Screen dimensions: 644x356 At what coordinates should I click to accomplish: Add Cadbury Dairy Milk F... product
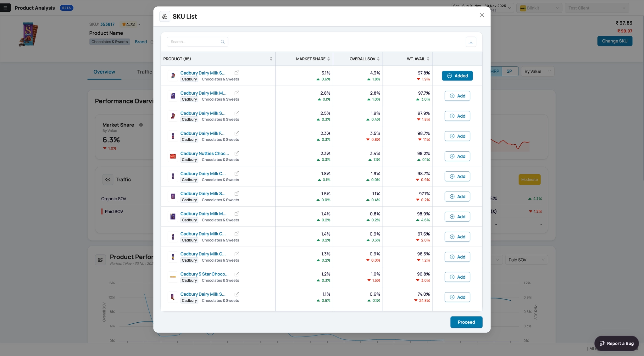click(457, 136)
